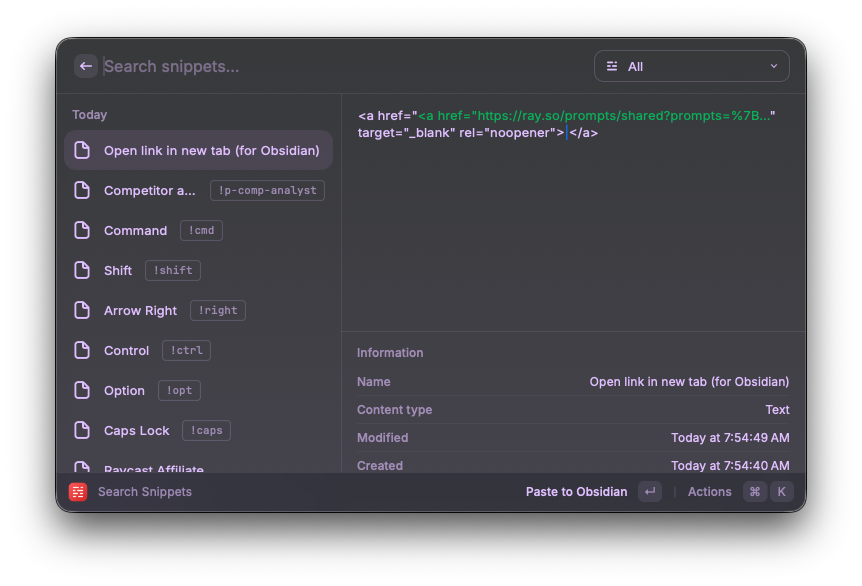Viewport: 862px width, 586px height.
Task: Click the filter icon in the All dropdown
Action: (x=612, y=67)
